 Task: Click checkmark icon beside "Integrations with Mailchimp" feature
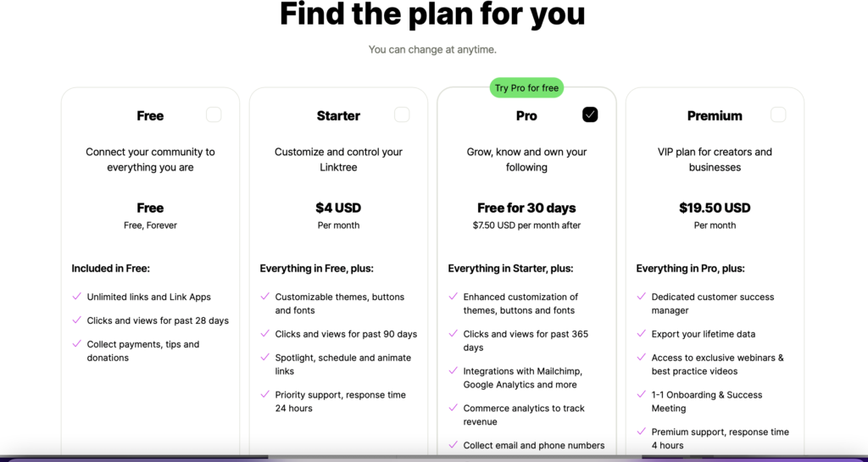click(x=453, y=371)
